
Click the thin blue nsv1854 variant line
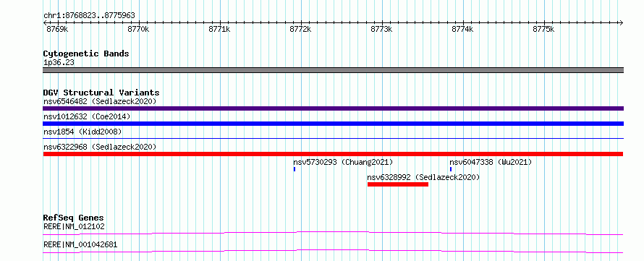coord(333,139)
